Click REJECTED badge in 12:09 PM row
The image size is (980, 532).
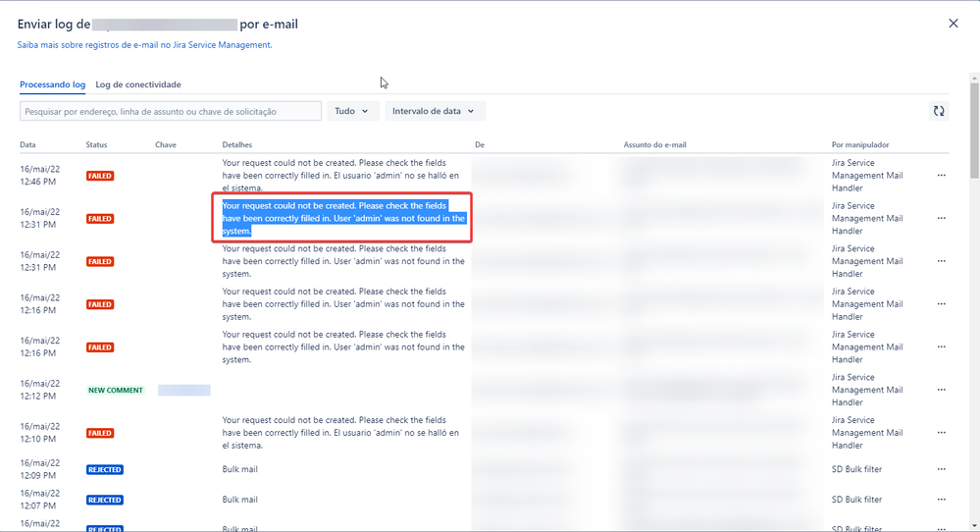104,469
